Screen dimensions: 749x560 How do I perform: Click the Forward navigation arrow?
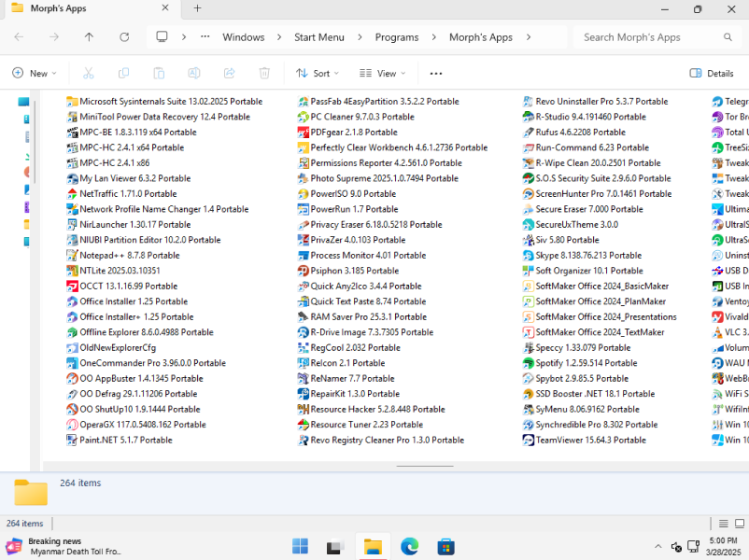[54, 36]
